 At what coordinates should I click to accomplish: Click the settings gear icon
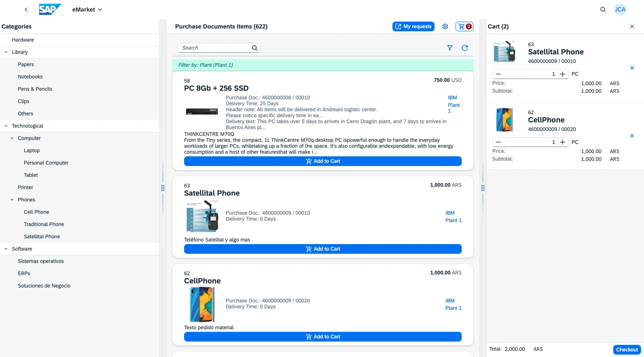click(x=445, y=26)
